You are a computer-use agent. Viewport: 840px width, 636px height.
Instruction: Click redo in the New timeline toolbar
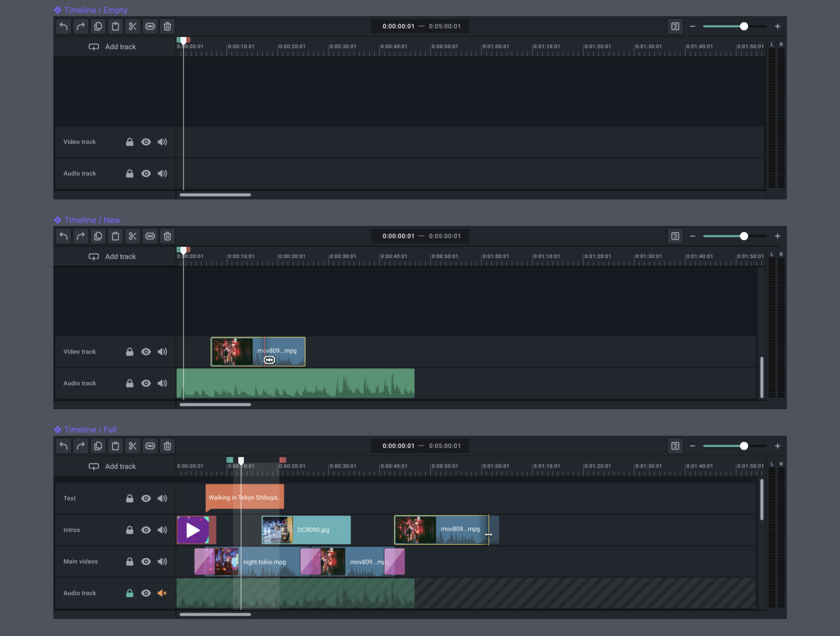click(81, 236)
